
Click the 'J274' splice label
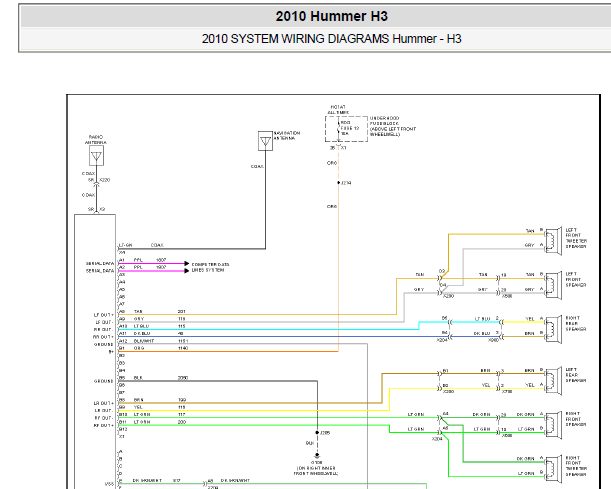point(346,183)
